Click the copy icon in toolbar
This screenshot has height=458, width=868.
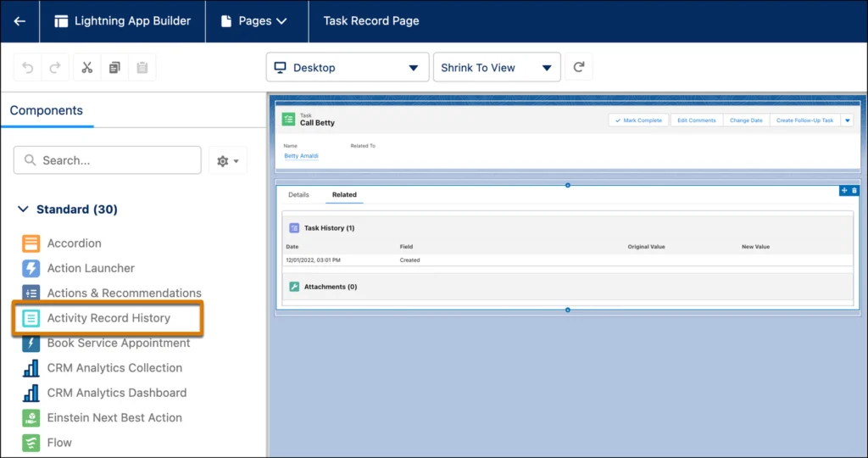114,68
